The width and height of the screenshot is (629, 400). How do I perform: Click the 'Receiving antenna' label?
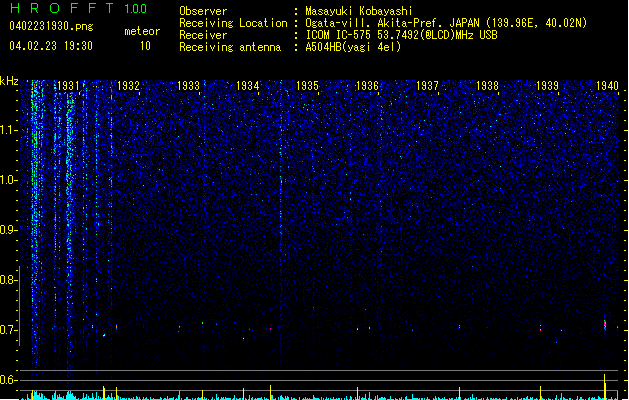pos(230,47)
